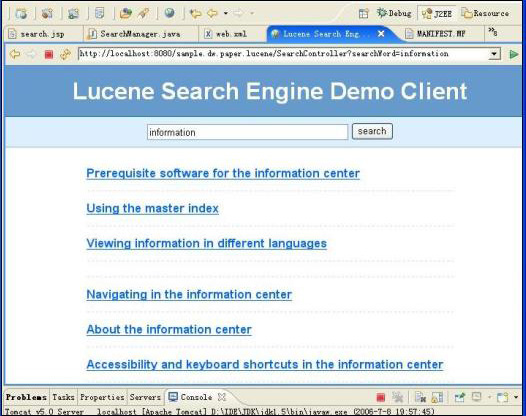The width and height of the screenshot is (526, 416).
Task: Open Accessibility and keyboard shortcuts link
Action: (265, 365)
